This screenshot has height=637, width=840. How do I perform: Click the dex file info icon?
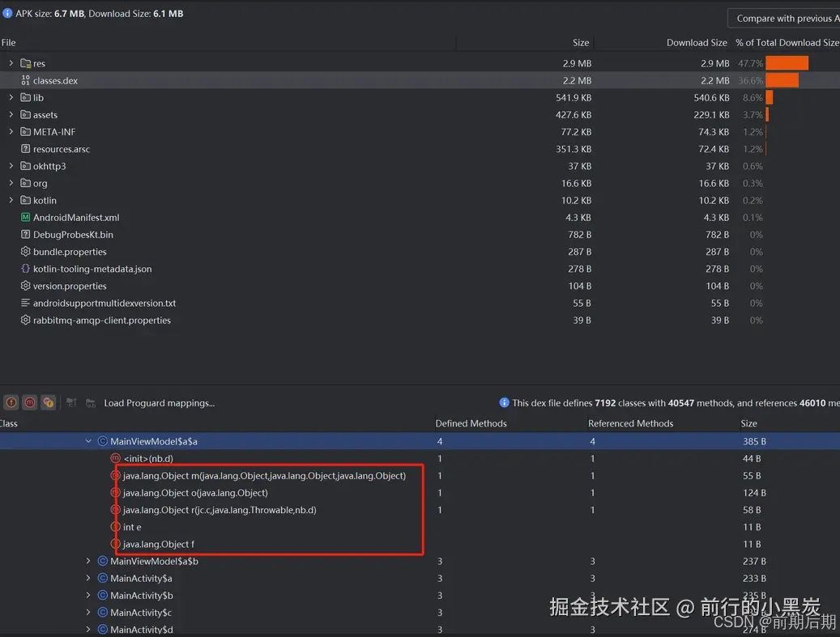click(504, 402)
